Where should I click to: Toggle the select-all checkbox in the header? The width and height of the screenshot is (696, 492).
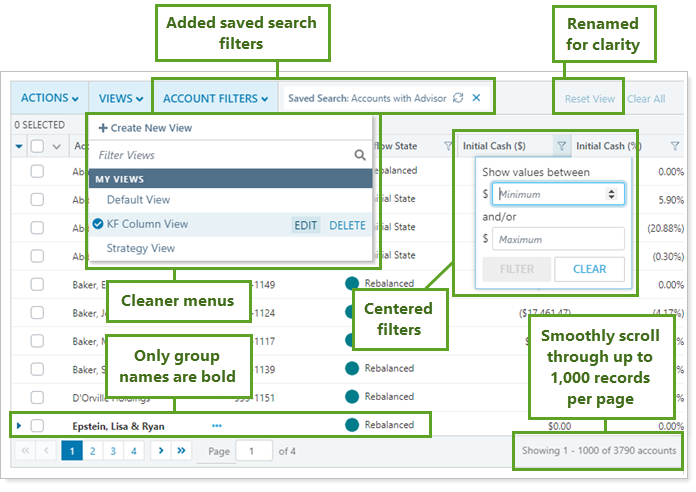click(x=37, y=146)
